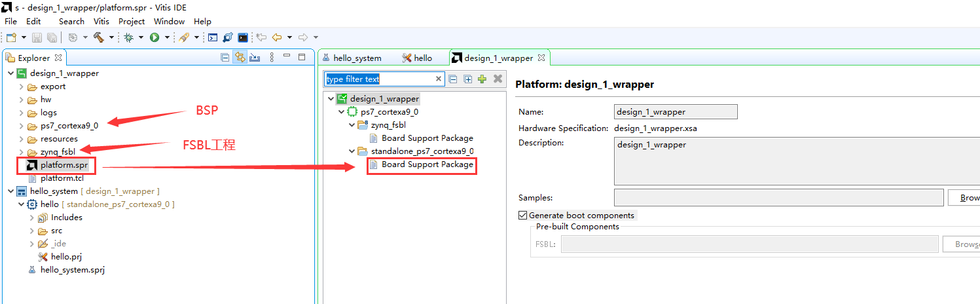Click the New wizard toolbar icon
The image size is (980, 304).
click(11, 37)
